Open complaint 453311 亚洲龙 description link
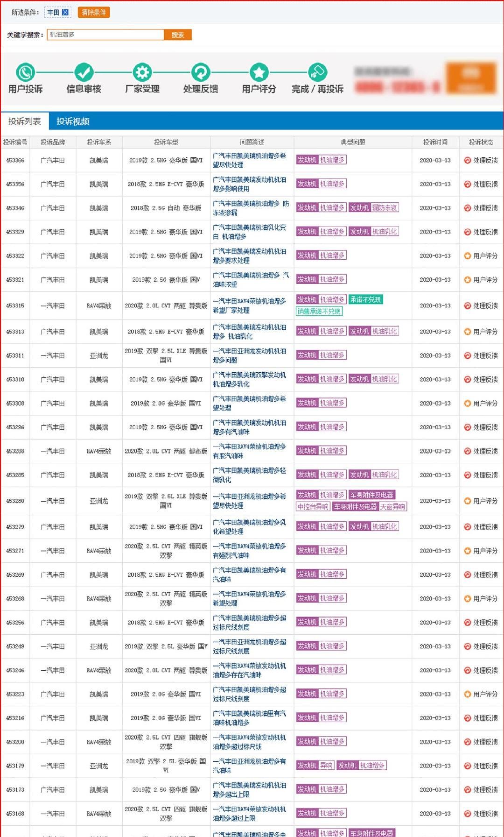 click(x=250, y=355)
